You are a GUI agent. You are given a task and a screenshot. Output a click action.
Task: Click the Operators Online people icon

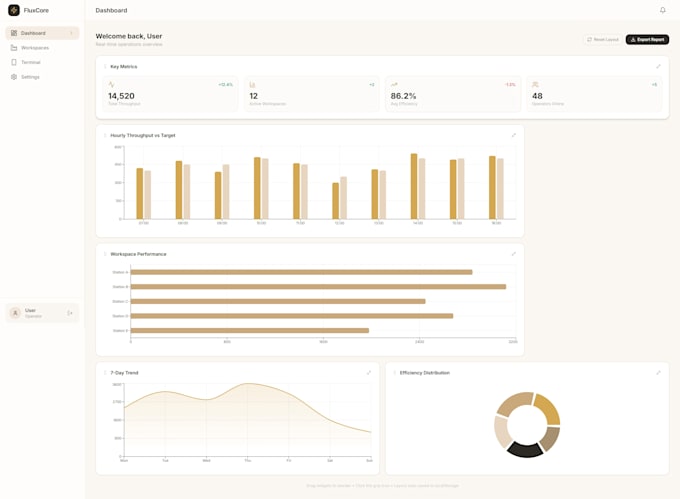click(x=536, y=85)
